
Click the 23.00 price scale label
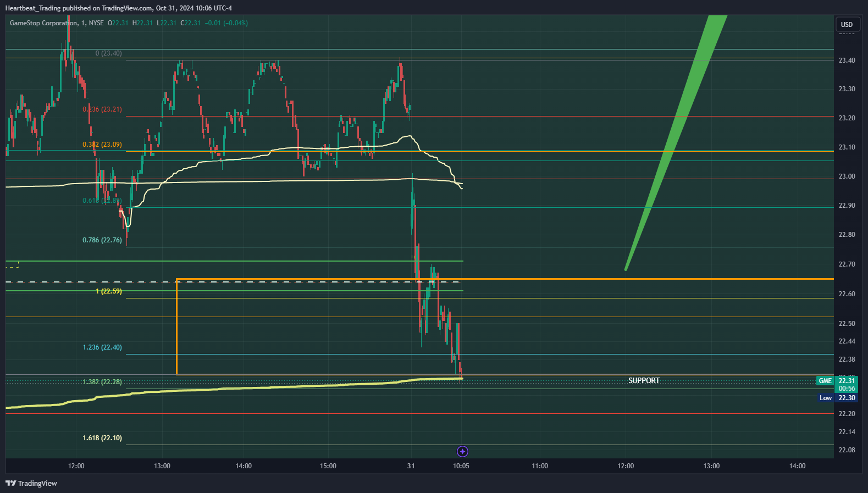(847, 176)
